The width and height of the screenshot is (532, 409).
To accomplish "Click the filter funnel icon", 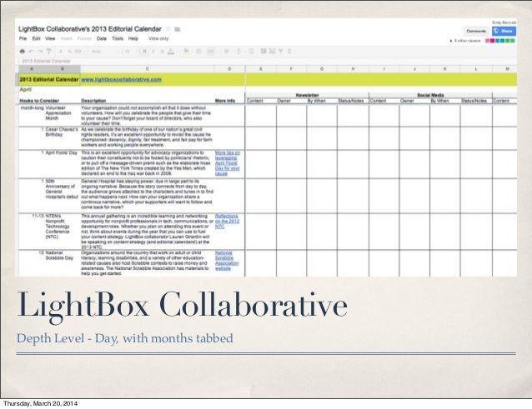I will (x=281, y=51).
